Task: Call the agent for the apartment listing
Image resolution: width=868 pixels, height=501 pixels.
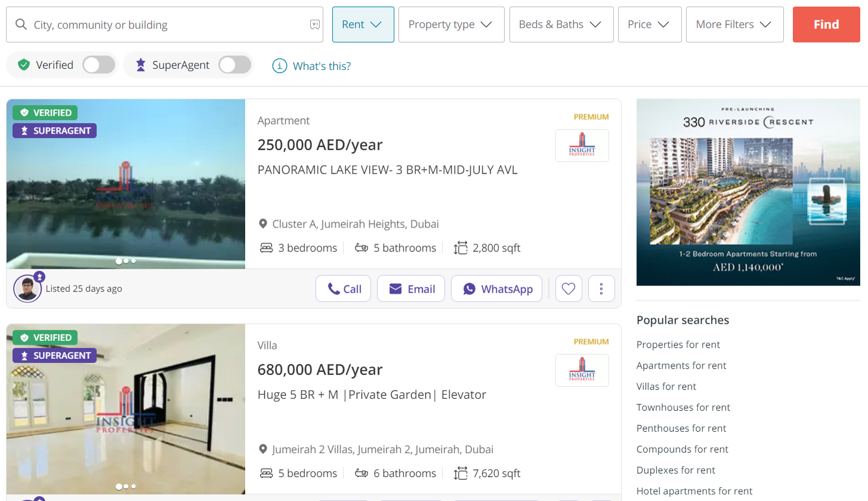Action: (343, 289)
